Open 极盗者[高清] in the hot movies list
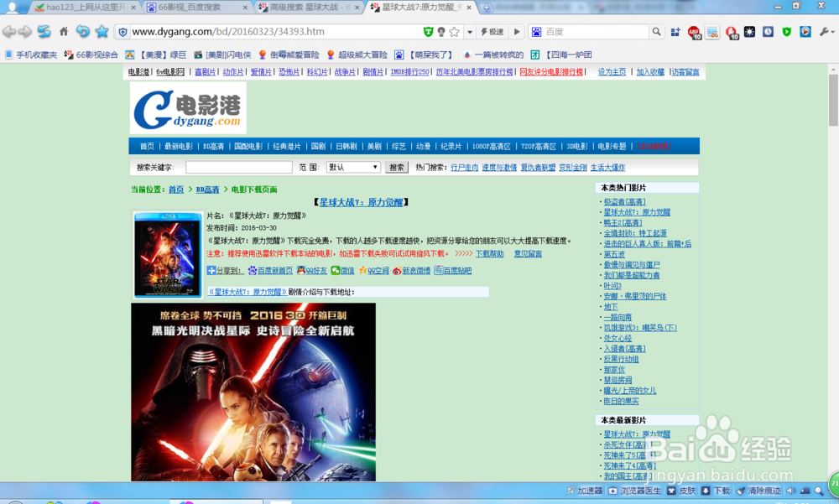 tap(624, 202)
